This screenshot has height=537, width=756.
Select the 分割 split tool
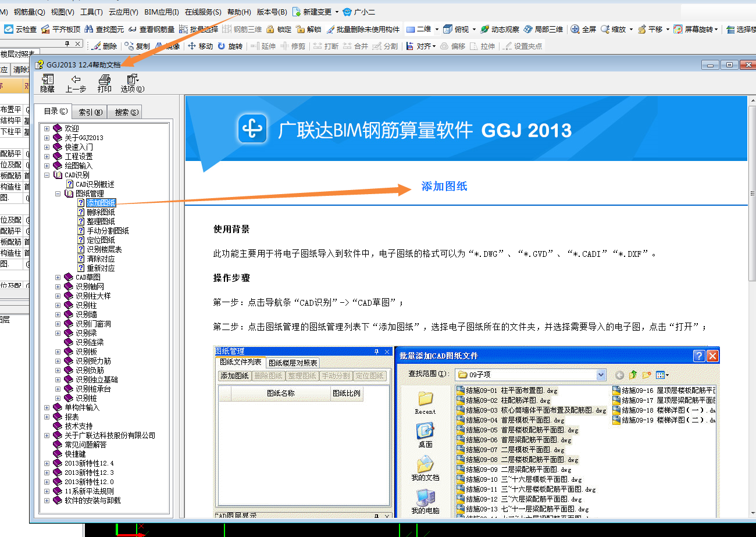coord(385,46)
